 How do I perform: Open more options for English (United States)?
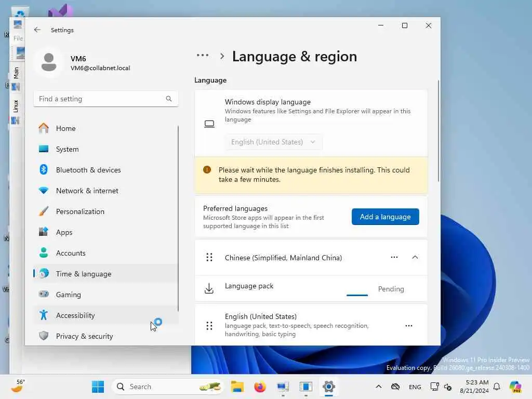coord(409,326)
